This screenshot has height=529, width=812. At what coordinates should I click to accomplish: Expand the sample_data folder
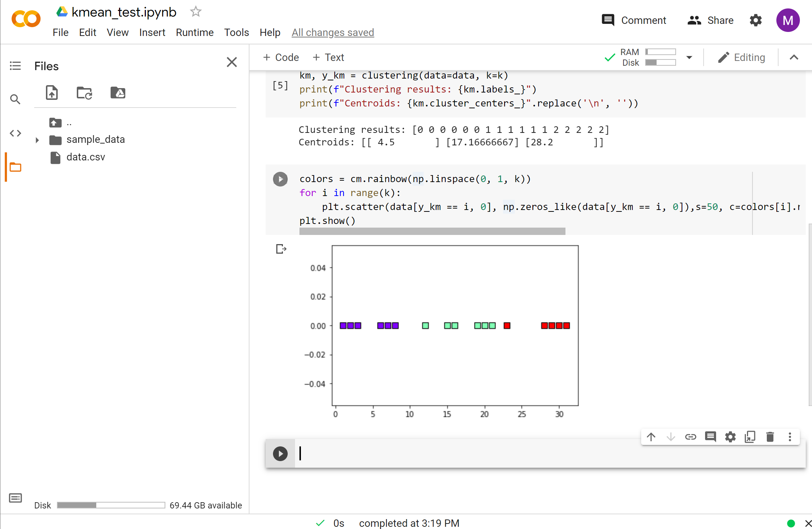[37, 140]
